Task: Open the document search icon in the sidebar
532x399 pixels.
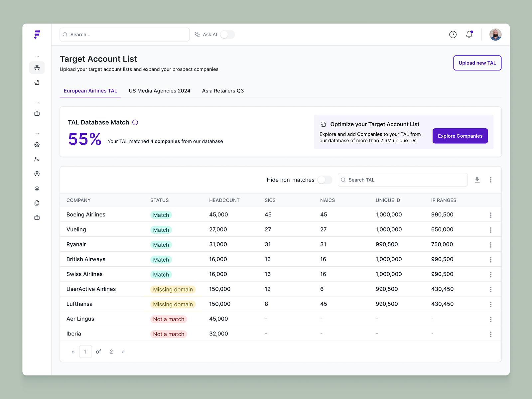Action: tap(37, 82)
